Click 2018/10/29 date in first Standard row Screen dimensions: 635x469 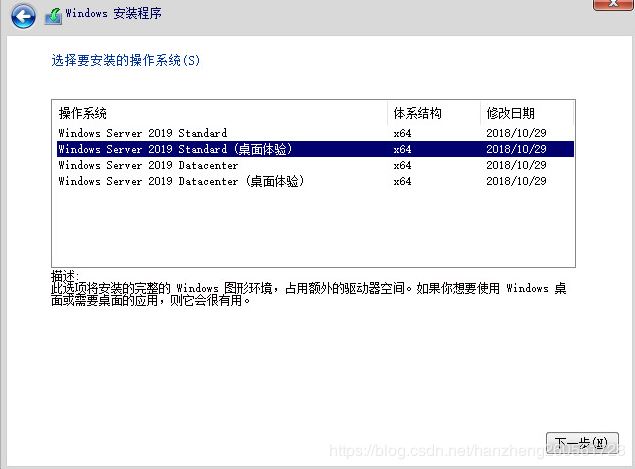(516, 133)
